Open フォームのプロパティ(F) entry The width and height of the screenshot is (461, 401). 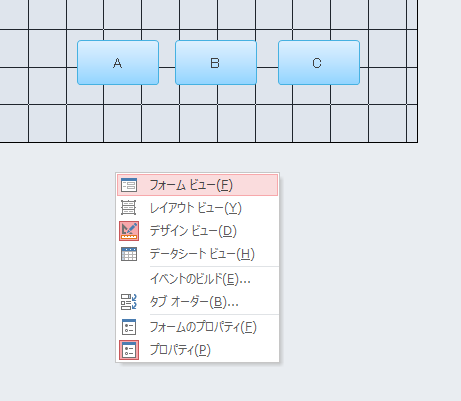[x=197, y=327]
